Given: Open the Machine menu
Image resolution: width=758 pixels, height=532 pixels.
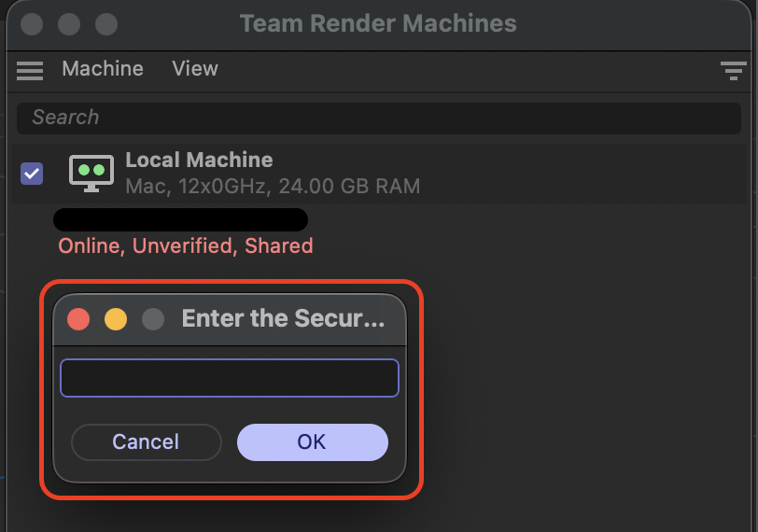Looking at the screenshot, I should point(103,69).
